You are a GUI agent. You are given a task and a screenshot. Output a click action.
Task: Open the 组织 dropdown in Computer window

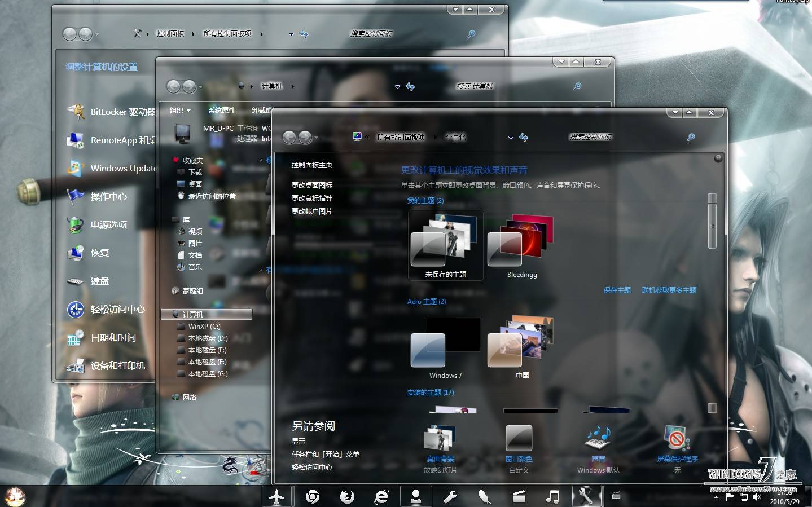tap(180, 111)
